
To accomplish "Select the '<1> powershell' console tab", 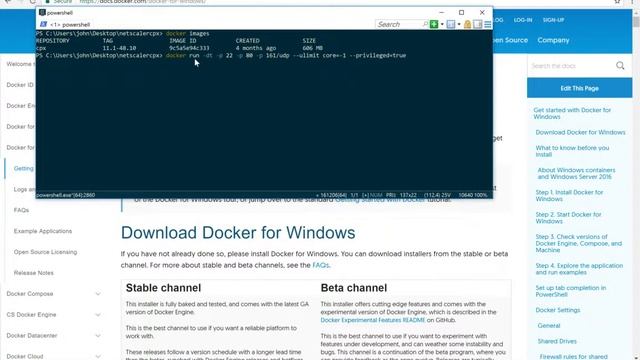I will click(65, 24).
